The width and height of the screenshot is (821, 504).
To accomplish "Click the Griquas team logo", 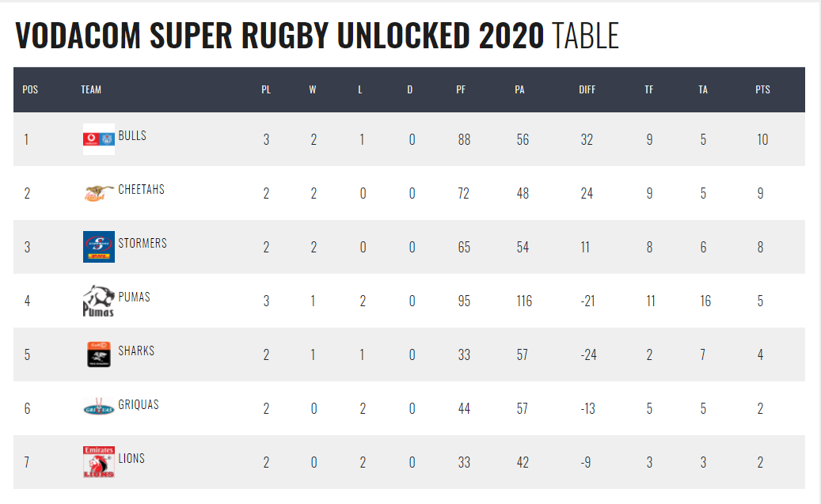I will 99,408.
